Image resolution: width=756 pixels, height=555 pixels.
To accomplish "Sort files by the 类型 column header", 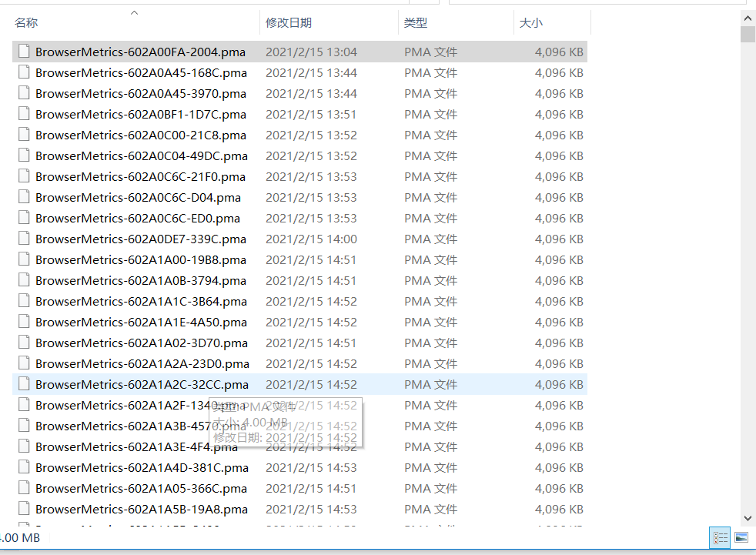I will [416, 23].
